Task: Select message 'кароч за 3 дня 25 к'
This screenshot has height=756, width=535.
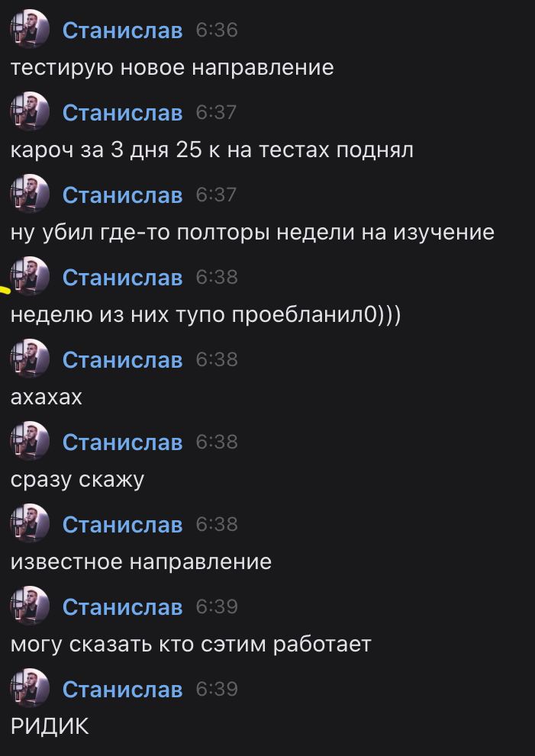Action: click(211, 150)
